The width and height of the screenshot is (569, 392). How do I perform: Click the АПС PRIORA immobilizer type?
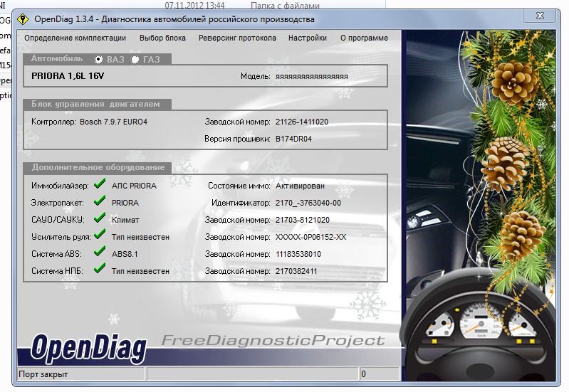[x=134, y=186]
